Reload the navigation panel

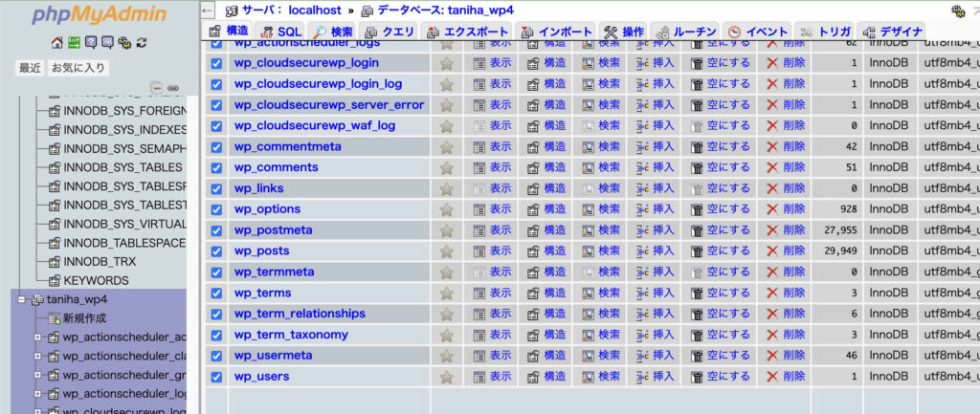[x=142, y=42]
